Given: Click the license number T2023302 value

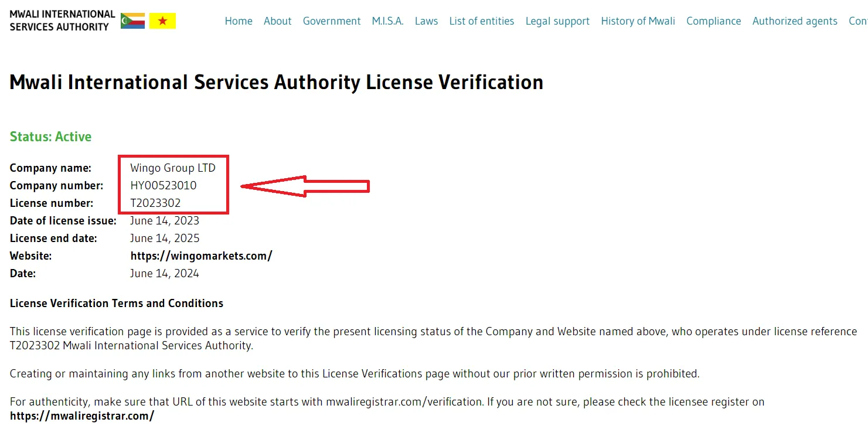Looking at the screenshot, I should pos(155,203).
